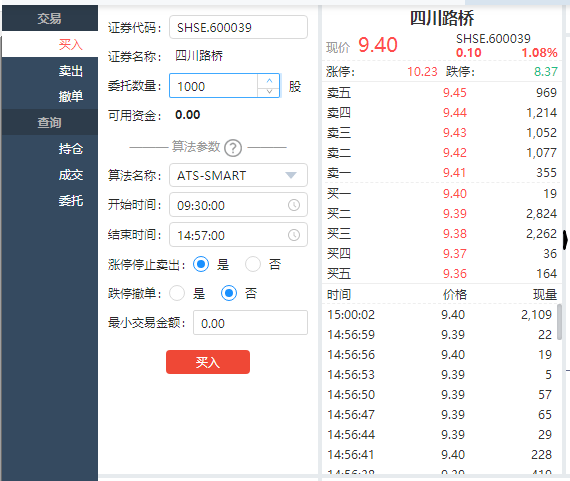
Task: Open the 买入 (buy) menu item
Action: point(50,44)
